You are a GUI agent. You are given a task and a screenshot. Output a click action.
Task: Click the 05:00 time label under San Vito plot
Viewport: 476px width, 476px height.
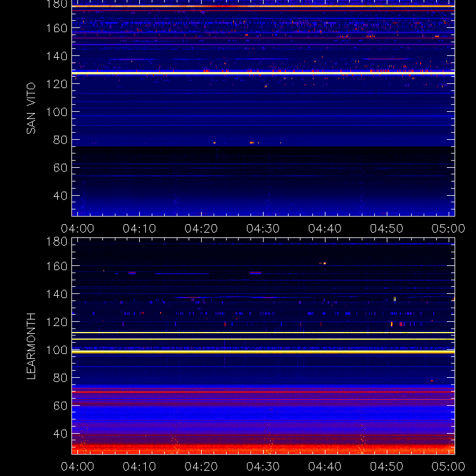click(449, 228)
